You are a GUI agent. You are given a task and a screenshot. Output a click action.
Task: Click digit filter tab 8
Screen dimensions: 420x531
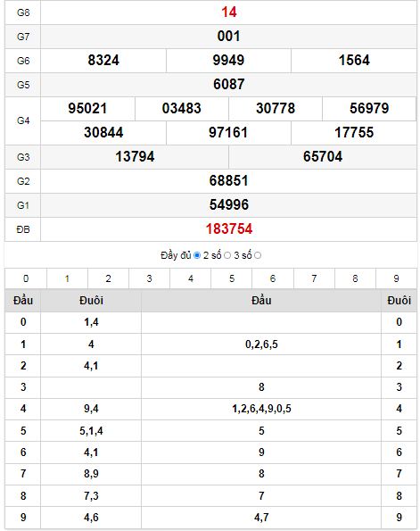(x=355, y=278)
